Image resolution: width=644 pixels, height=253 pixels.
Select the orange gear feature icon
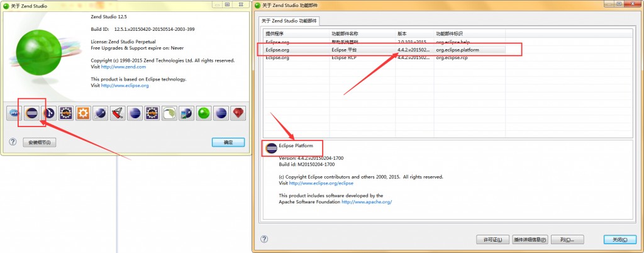(83, 113)
